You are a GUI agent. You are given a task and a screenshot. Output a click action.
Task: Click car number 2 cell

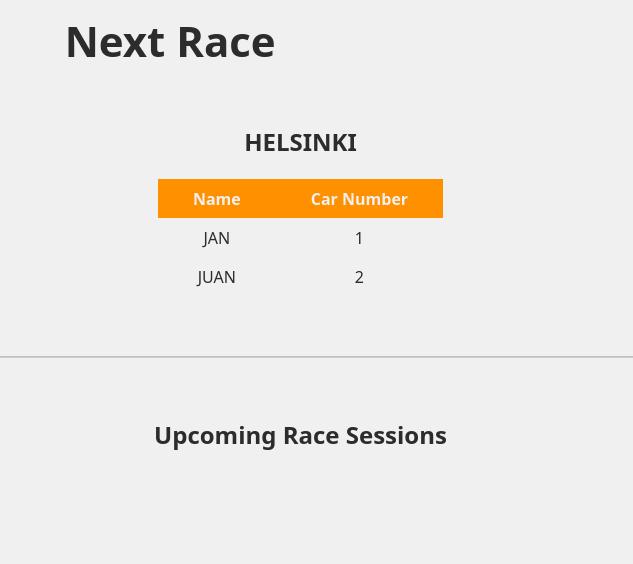pyautogui.click(x=359, y=277)
